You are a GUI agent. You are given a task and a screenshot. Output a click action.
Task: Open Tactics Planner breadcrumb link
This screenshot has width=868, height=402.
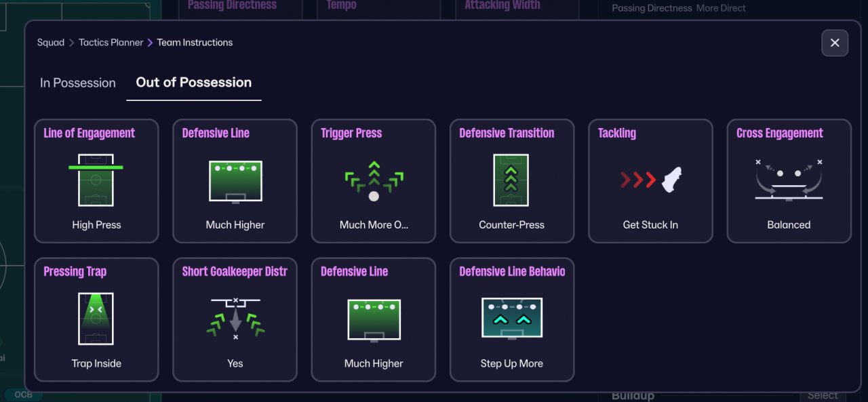(111, 42)
